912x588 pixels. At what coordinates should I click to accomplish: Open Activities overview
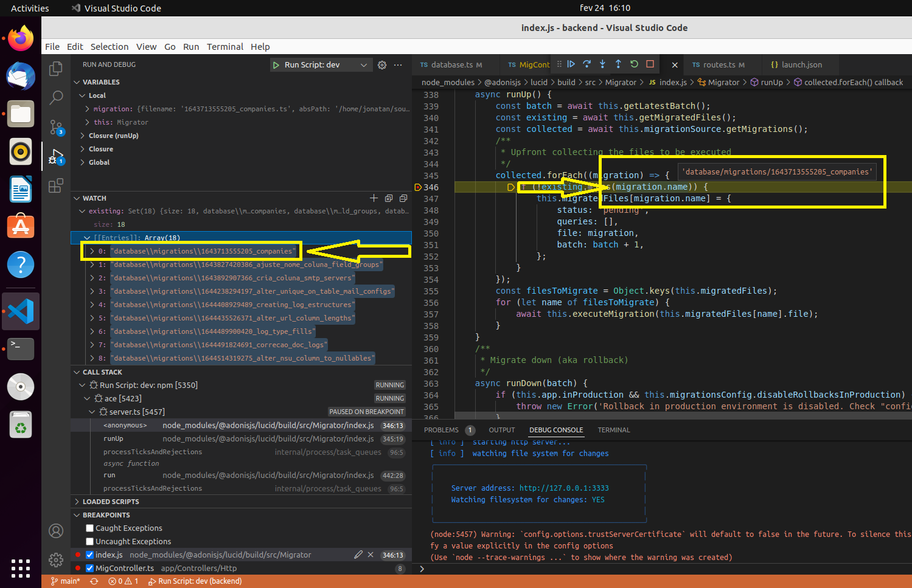(30, 8)
